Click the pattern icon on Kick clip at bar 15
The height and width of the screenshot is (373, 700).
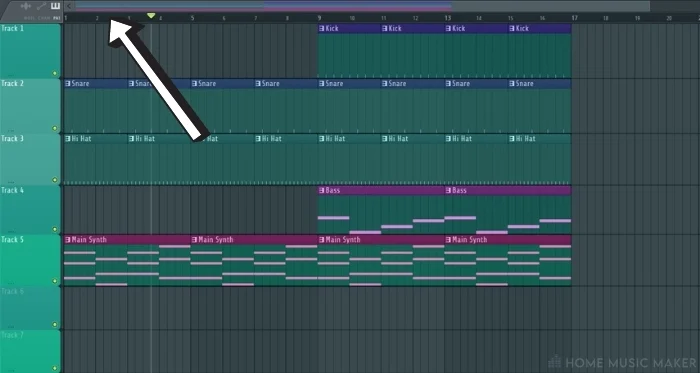(x=512, y=29)
